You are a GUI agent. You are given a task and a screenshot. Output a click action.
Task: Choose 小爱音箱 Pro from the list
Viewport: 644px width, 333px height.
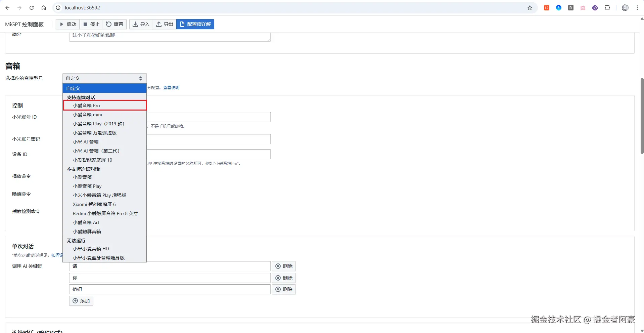pyautogui.click(x=105, y=106)
